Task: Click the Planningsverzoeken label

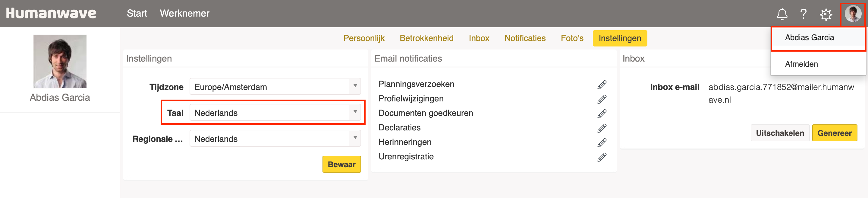Action: point(416,84)
